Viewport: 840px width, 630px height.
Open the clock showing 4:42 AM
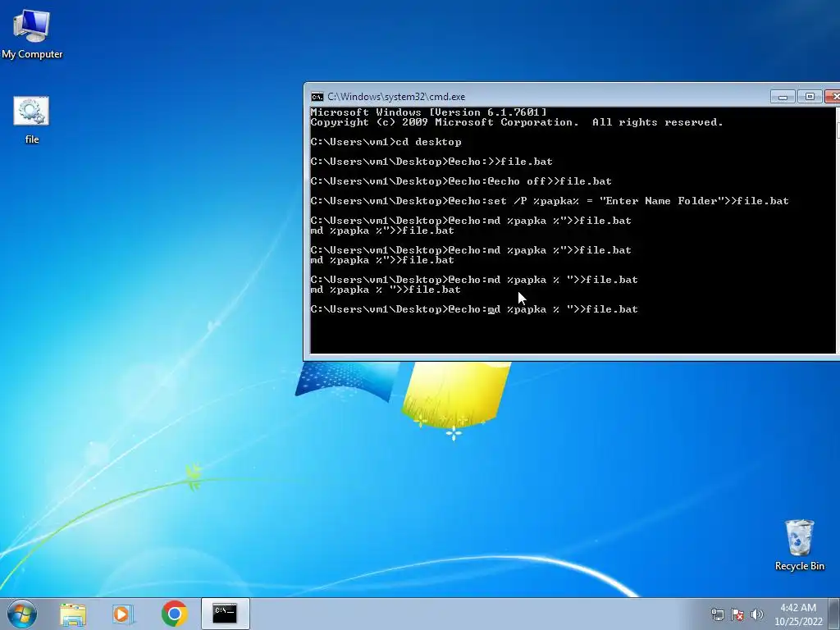tap(797, 614)
